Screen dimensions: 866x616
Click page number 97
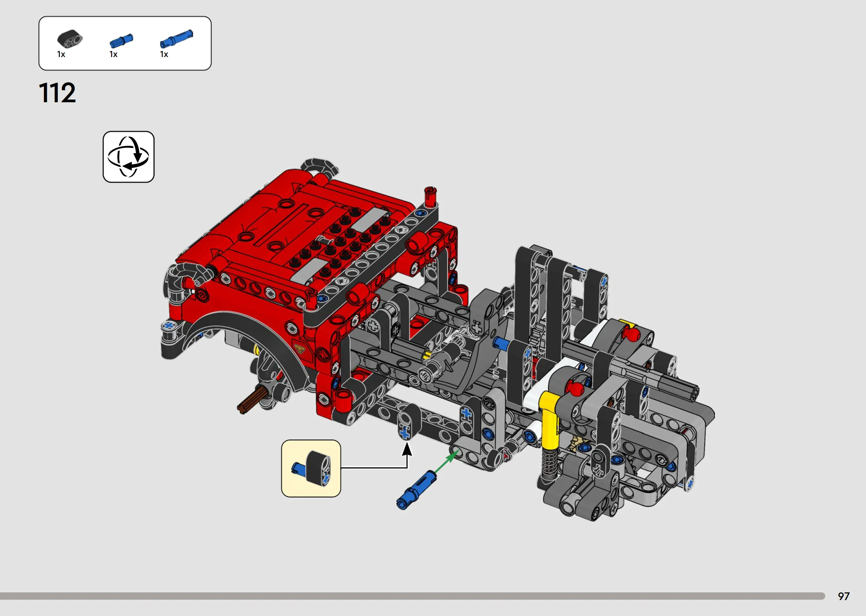(x=844, y=596)
